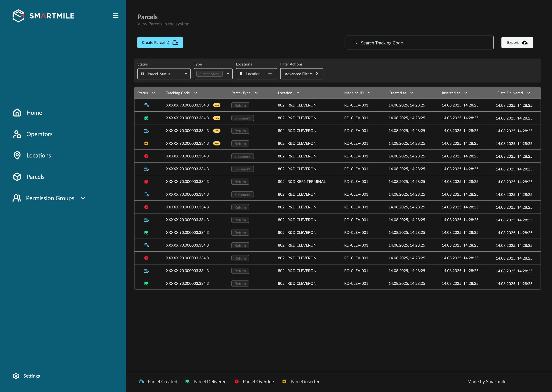Sort by Tracking Code column chevron

tap(196, 93)
